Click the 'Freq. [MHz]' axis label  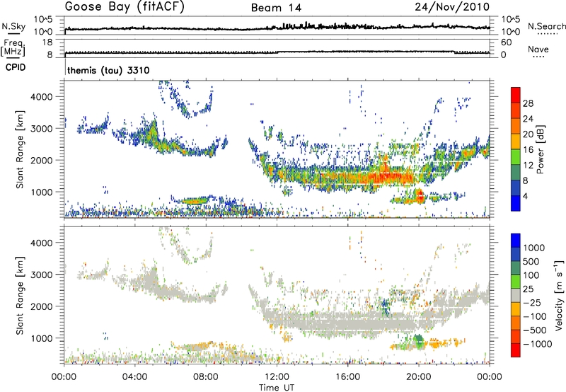tap(13, 48)
